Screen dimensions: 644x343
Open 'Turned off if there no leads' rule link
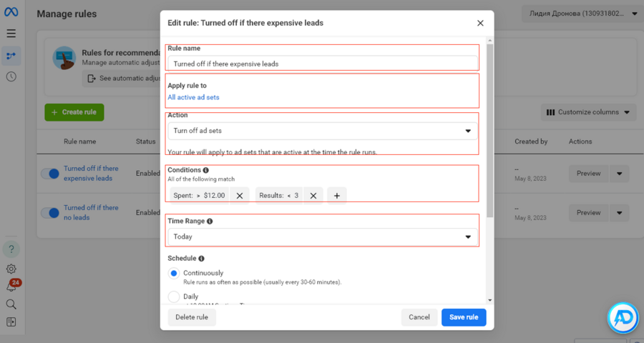[91, 212]
